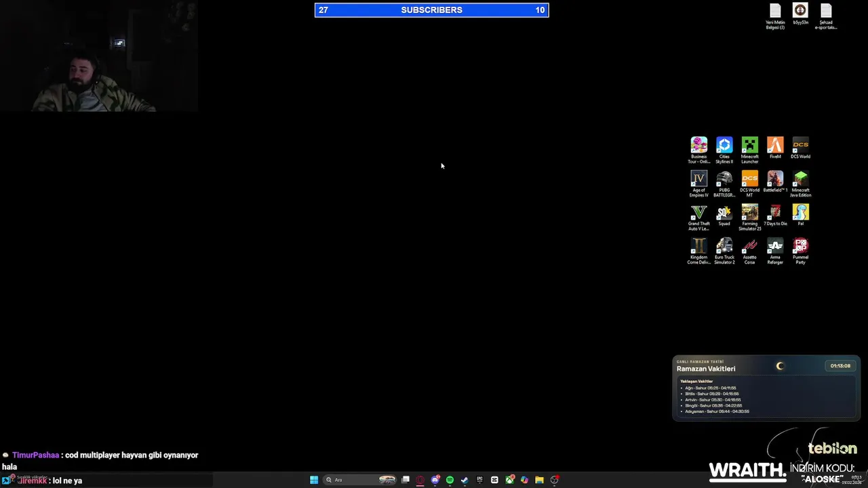Click the DCS World desktop icon

(800, 148)
